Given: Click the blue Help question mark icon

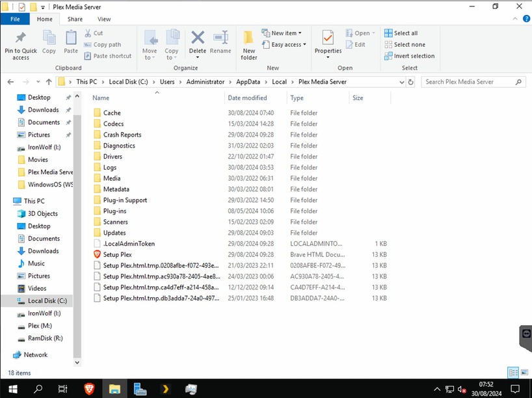Looking at the screenshot, I should point(526,19).
